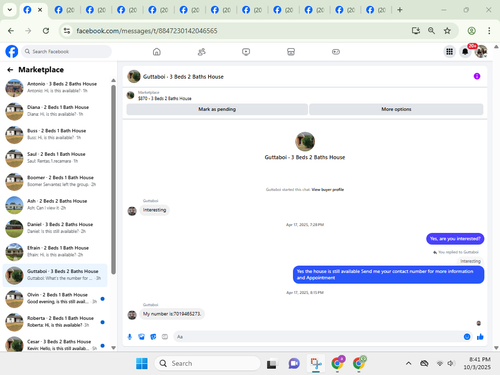Open Snipping Tool in the taskbar
This screenshot has height=375, width=500.
coord(316,363)
